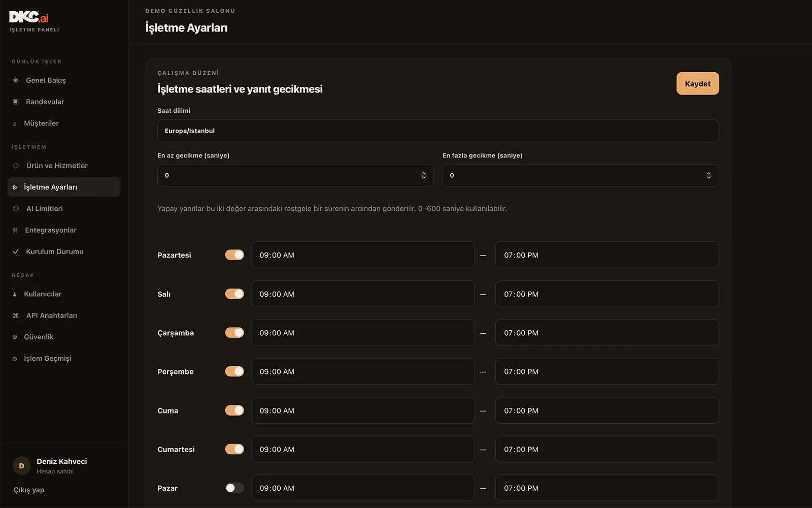Disable the Pazartesi working day toggle
Image resolution: width=812 pixels, height=508 pixels.
point(234,255)
